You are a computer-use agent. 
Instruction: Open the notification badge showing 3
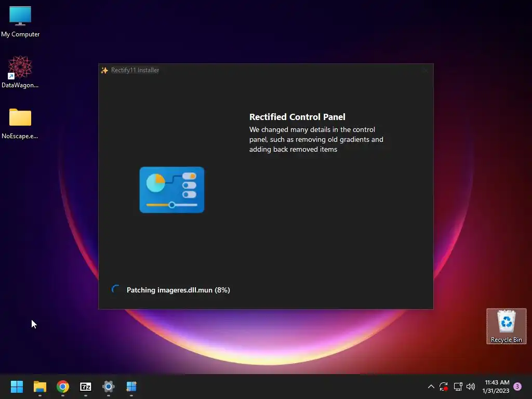click(517, 387)
